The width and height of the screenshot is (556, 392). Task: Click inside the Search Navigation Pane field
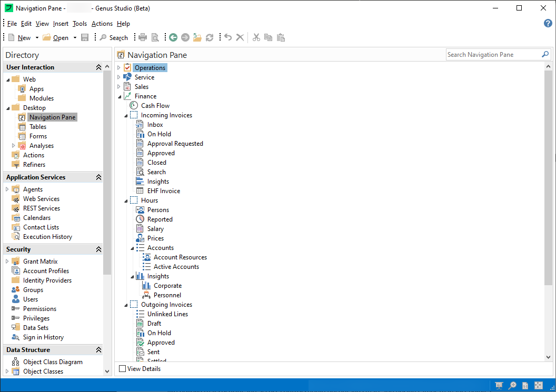click(x=492, y=54)
